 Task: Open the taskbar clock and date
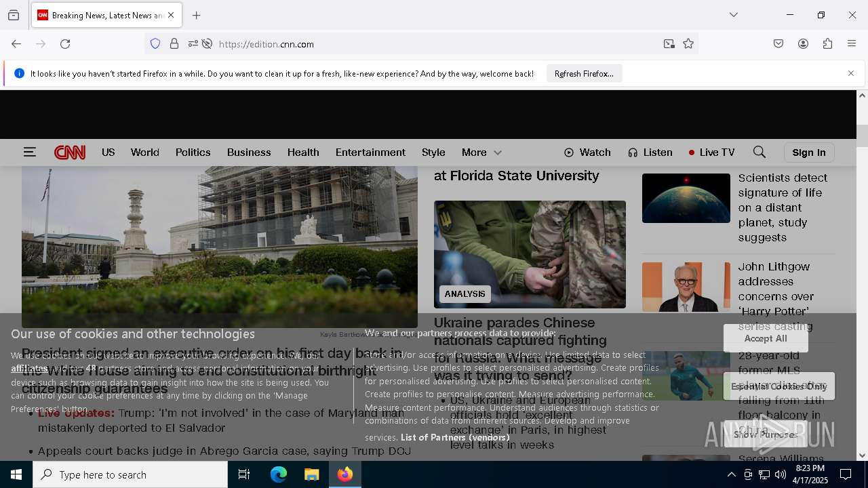point(810,474)
